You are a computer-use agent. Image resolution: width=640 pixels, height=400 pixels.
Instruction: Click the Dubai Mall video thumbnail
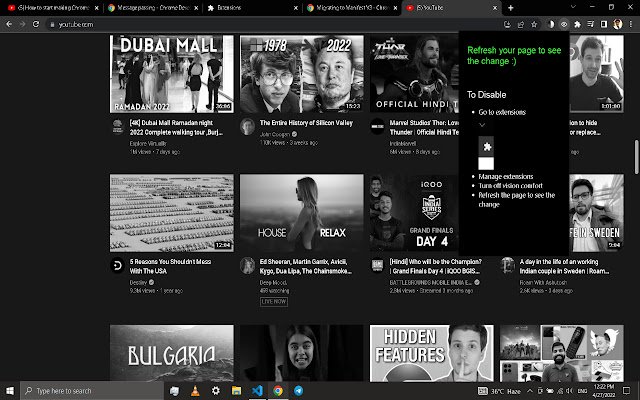(172, 74)
